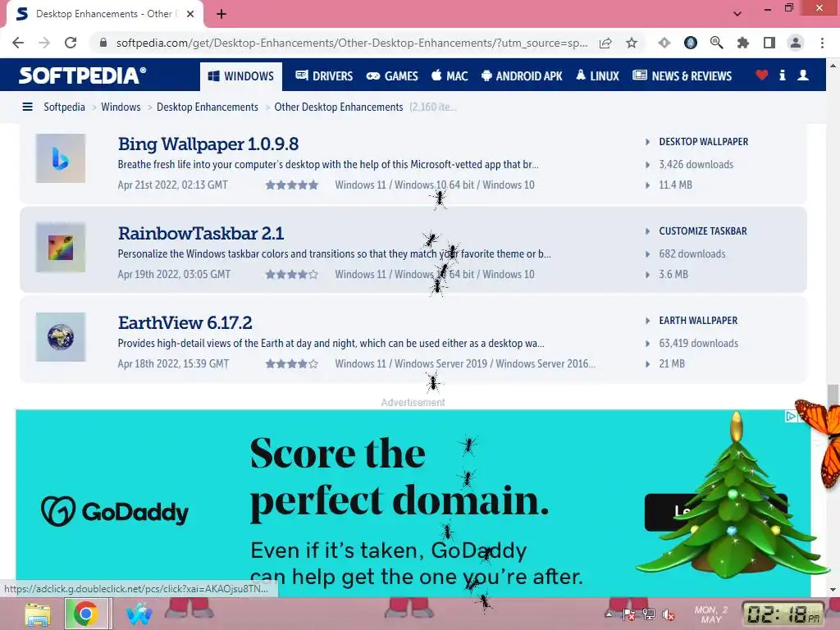Open the Desktop Wallpaper category link

[703, 141]
